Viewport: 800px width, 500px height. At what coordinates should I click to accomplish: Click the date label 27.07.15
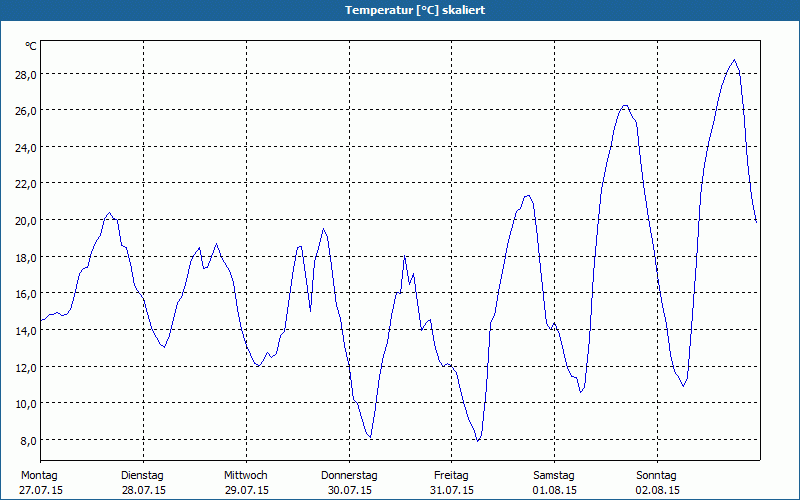pos(41,490)
